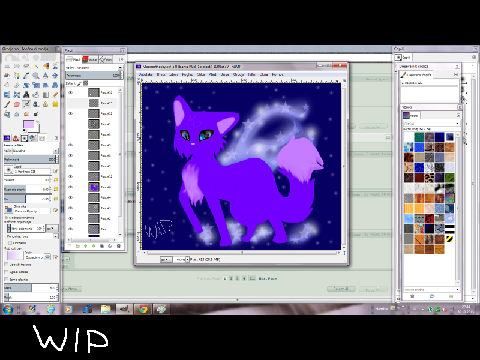Screen dimensions: 480x360
Task: Select the yellow-black warning stripes pattern
Action: 450,239
